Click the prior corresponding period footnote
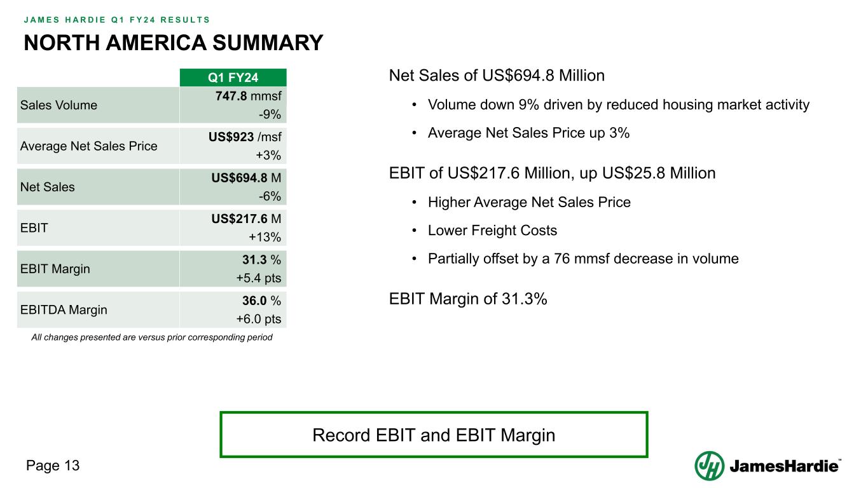 pyautogui.click(x=152, y=337)
